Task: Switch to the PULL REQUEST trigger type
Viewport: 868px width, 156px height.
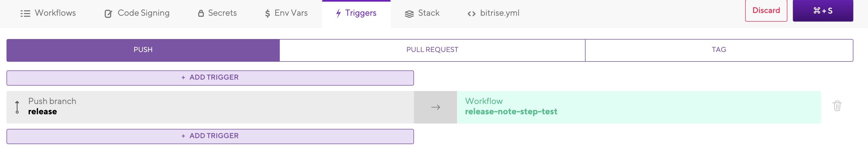Action: click(432, 50)
